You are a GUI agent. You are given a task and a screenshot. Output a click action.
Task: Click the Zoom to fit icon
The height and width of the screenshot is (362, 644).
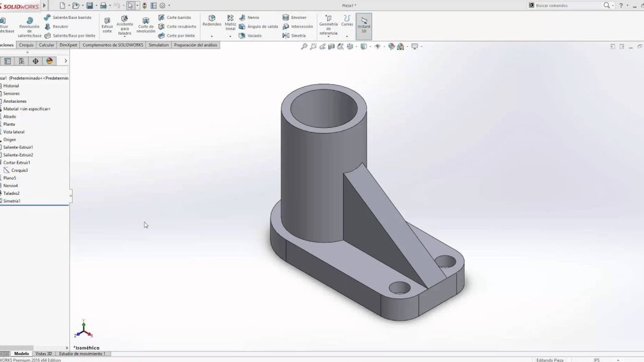304,47
